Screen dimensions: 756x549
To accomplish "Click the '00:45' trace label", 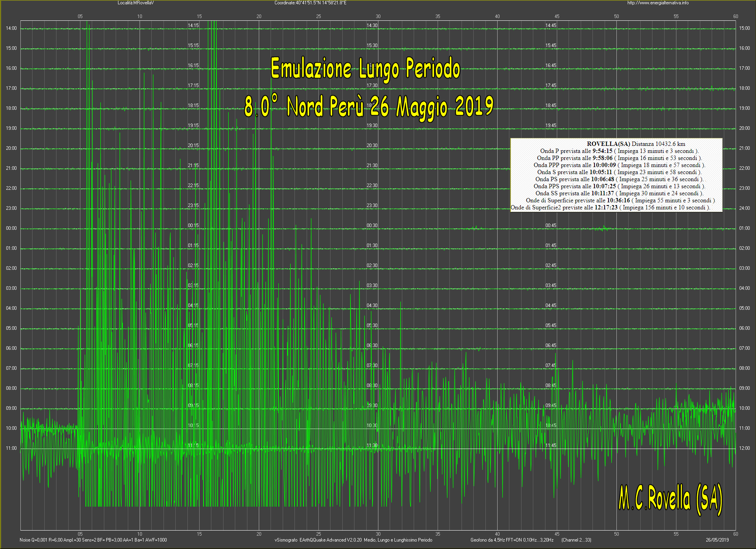I will (x=551, y=225).
